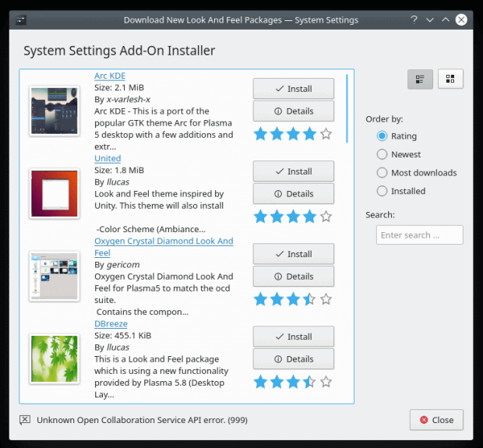483x448 pixels.
Task: View Details for DBreeze
Action: coord(294,359)
